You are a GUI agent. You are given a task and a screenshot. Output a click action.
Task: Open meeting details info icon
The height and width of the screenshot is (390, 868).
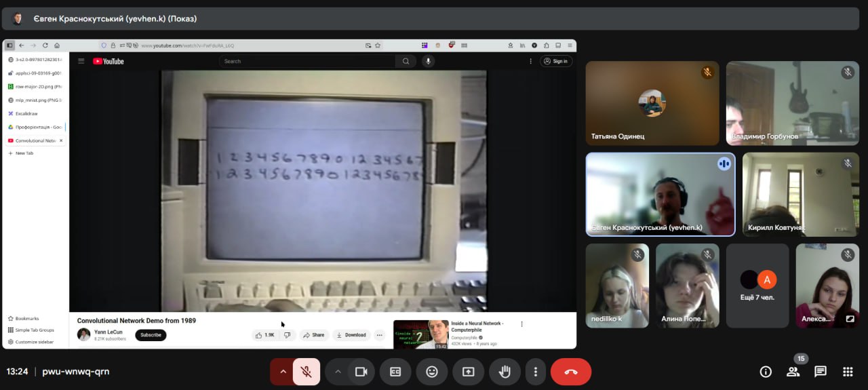pyautogui.click(x=766, y=372)
